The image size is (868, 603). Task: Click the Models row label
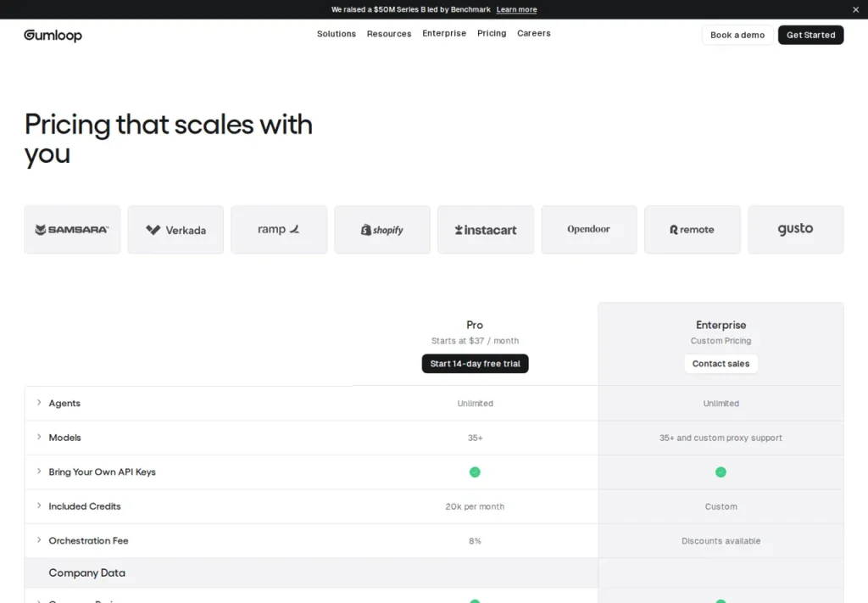coord(64,438)
